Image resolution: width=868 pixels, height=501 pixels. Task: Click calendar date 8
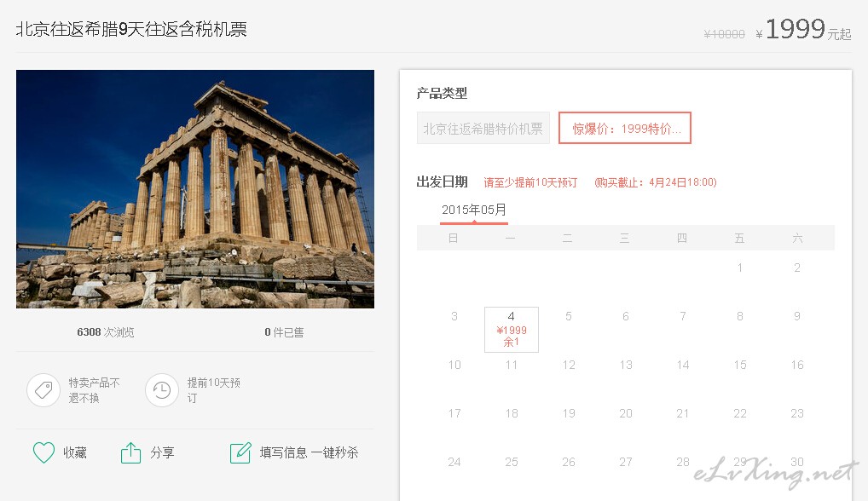739,316
